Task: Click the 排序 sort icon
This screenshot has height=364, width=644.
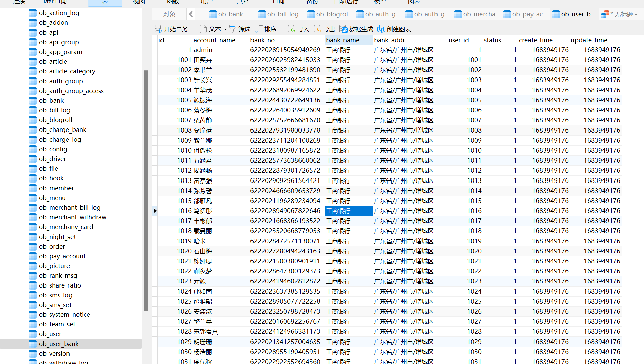Action: coord(259,29)
